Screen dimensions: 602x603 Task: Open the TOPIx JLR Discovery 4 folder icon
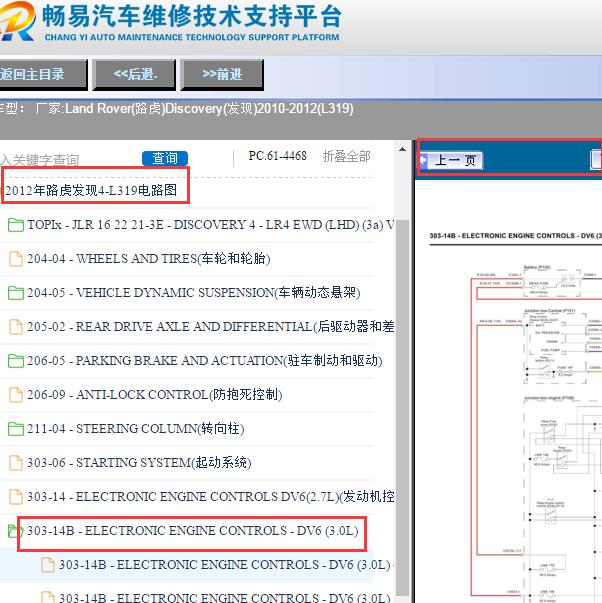coord(15,225)
